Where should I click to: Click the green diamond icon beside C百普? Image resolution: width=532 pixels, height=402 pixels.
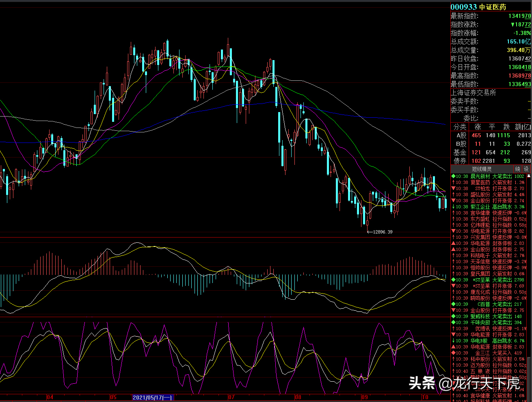pos(453,304)
